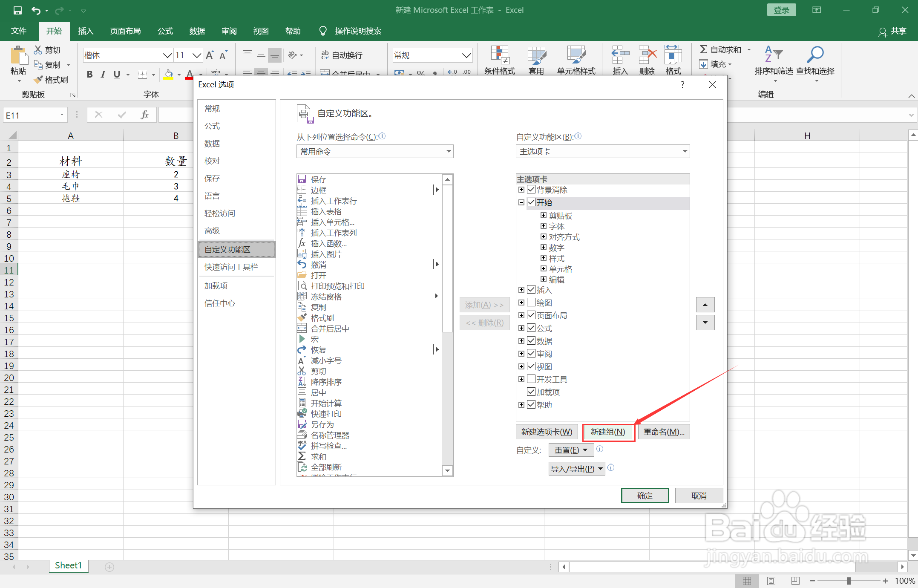Expand the 剪贴板 group node

point(543,216)
